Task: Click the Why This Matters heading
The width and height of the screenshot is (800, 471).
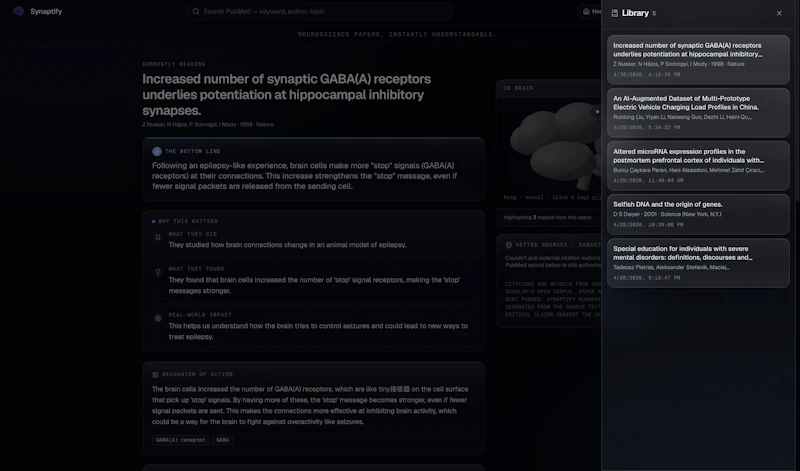Action: [x=188, y=221]
